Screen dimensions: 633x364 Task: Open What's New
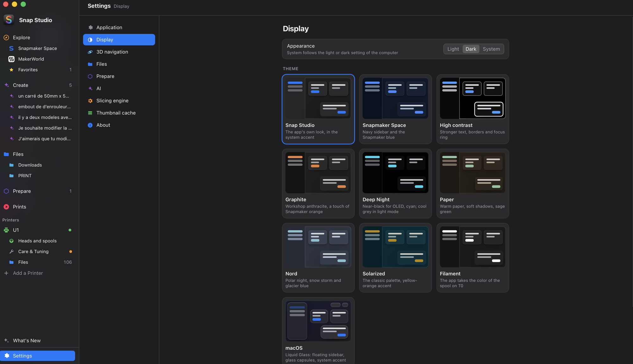pyautogui.click(x=38, y=341)
